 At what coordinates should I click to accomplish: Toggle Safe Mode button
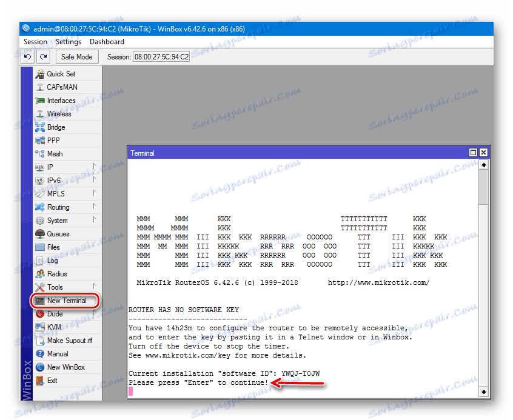pos(77,57)
